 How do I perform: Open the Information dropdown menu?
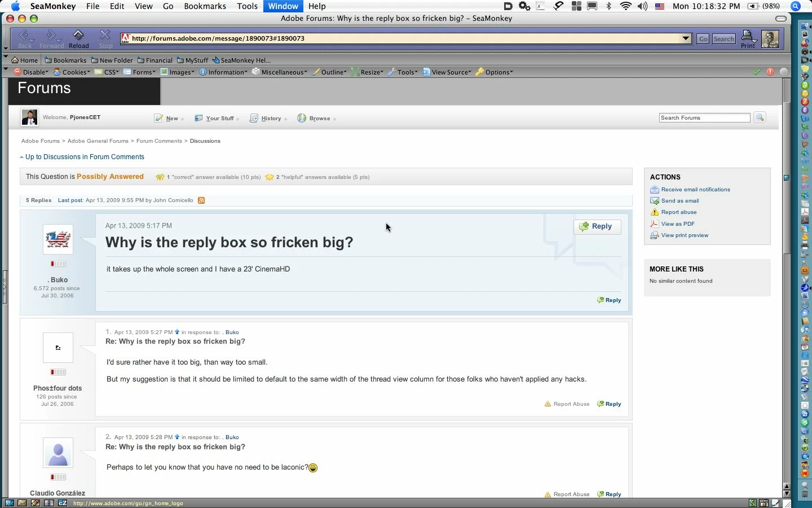click(223, 72)
